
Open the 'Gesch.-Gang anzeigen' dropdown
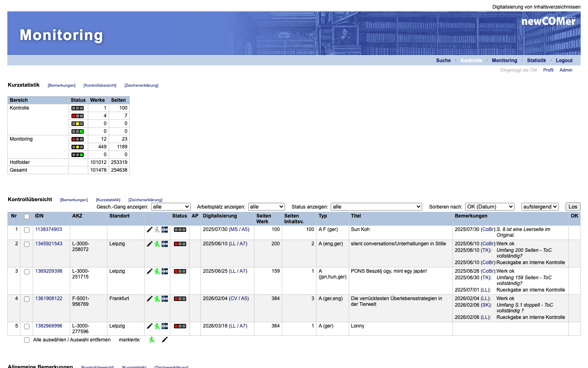(x=171, y=207)
